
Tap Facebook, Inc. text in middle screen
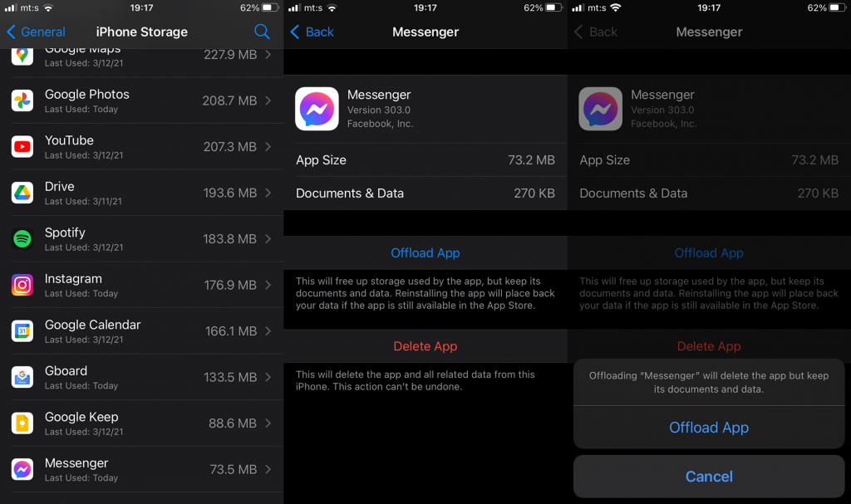[380, 124]
